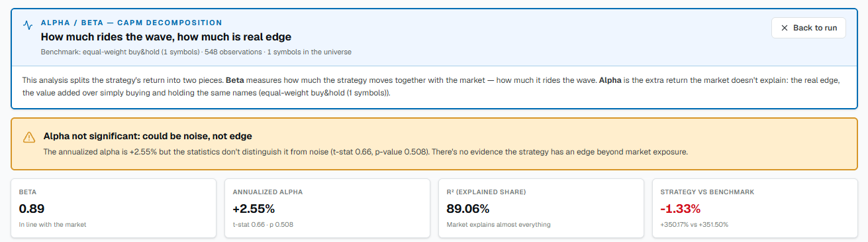Viewport: 868px width, 242px height.
Task: Click the pulse waveform icon in header
Action: (28, 25)
